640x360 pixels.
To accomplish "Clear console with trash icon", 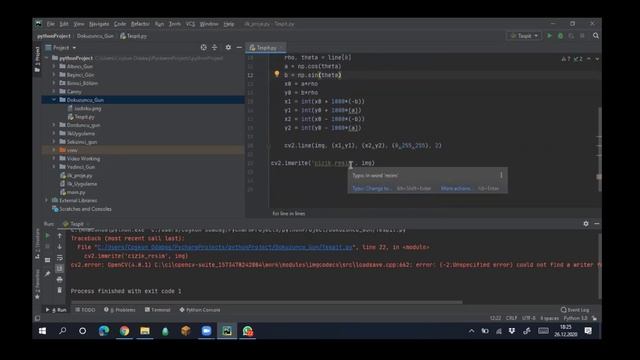I will (x=60, y=290).
